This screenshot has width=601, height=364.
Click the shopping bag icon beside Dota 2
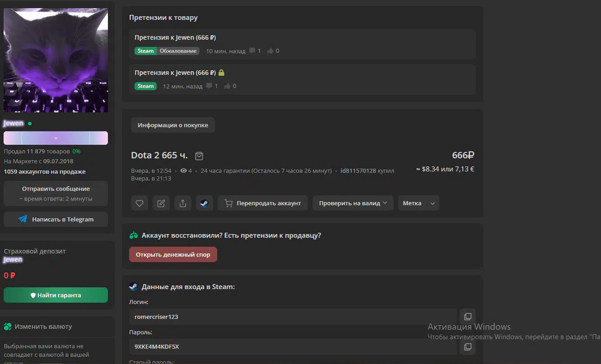[199, 156]
